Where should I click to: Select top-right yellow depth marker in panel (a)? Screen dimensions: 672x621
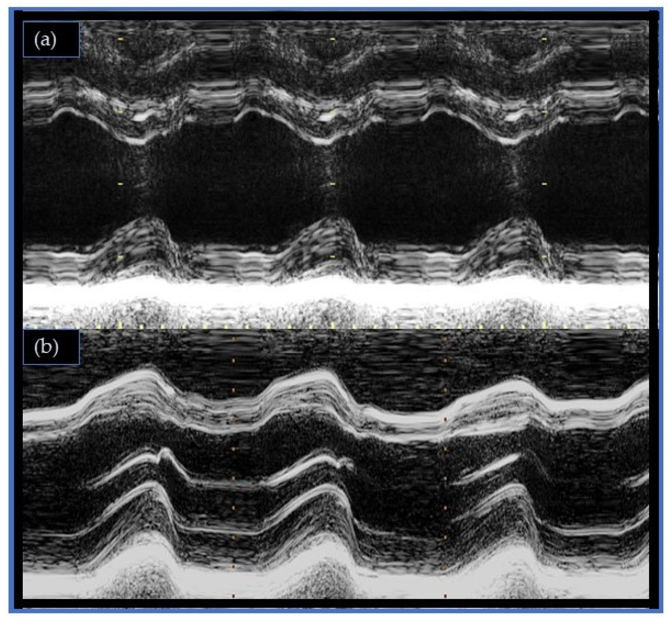pyautogui.click(x=544, y=39)
